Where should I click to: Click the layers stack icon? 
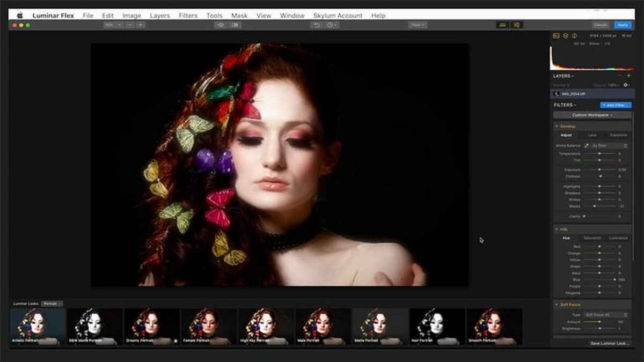(565, 36)
